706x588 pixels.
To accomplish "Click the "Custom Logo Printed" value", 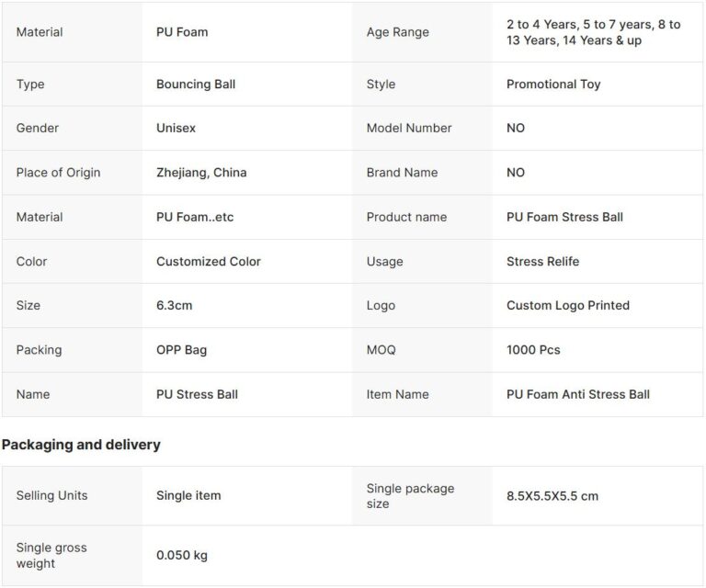I will (568, 306).
